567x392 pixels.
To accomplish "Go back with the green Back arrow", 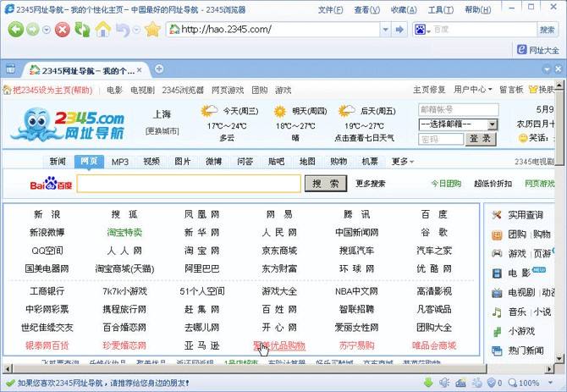I will pyautogui.click(x=15, y=30).
